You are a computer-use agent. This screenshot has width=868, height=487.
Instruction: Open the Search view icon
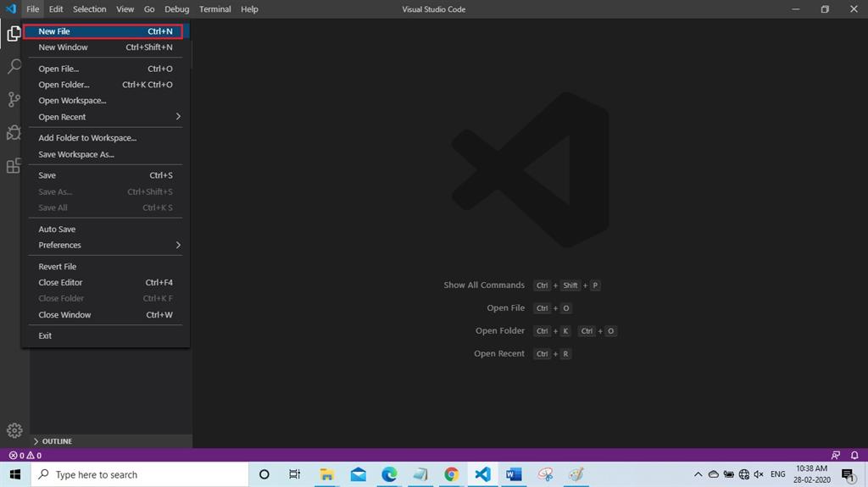[x=14, y=66]
